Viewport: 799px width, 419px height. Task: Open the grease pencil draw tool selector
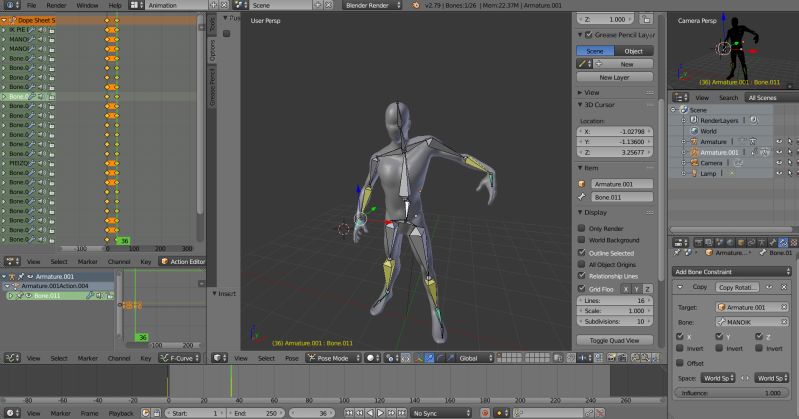tap(584, 64)
